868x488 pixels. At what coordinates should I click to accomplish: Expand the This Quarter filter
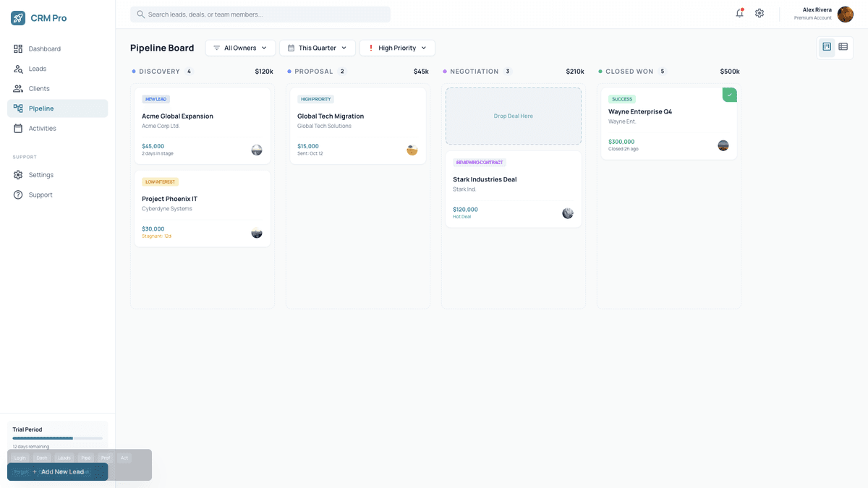click(x=317, y=47)
